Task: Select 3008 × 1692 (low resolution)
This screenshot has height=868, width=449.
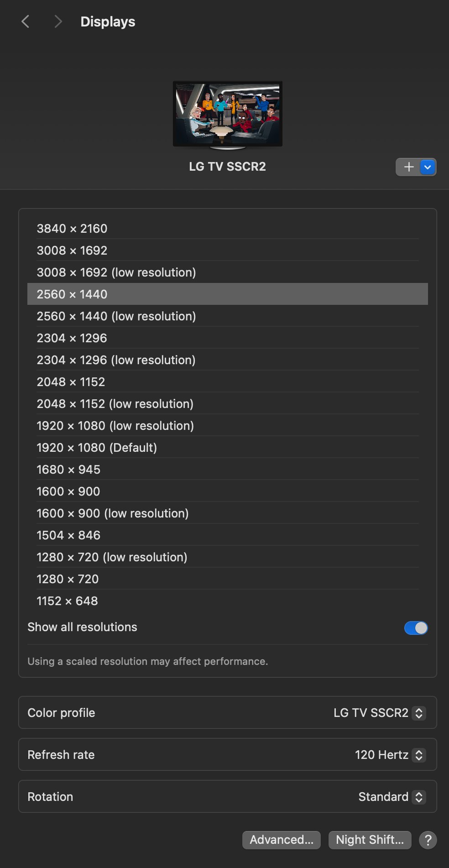Action: (x=116, y=272)
